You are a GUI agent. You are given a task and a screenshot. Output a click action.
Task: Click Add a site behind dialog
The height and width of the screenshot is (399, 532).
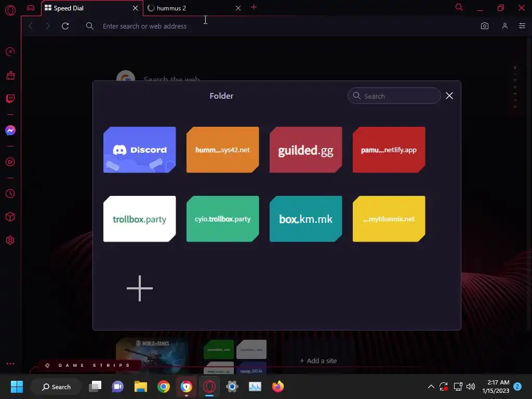[x=318, y=361]
